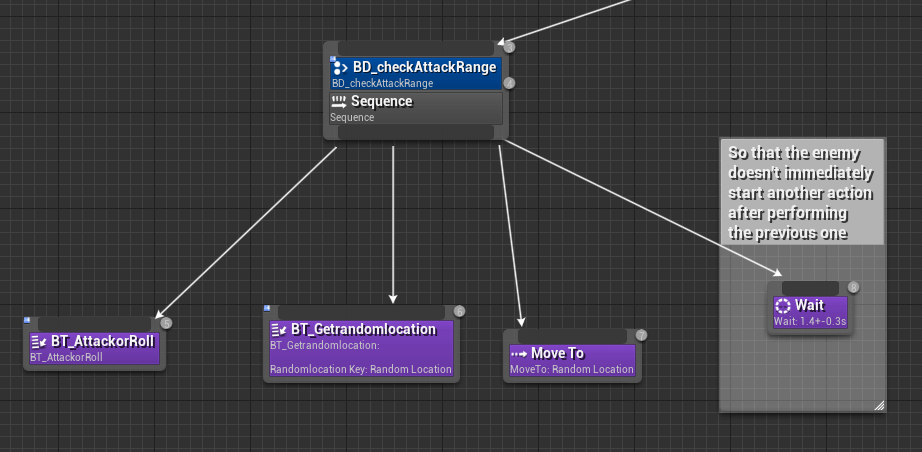922x452 pixels.
Task: Click the execution index badge on BT_AttackorRoll
Action: point(166,323)
